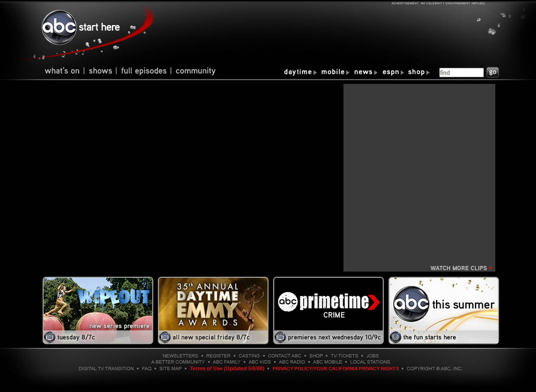
Task: Open the Daytime Emmy Awards promo
Action: click(213, 311)
